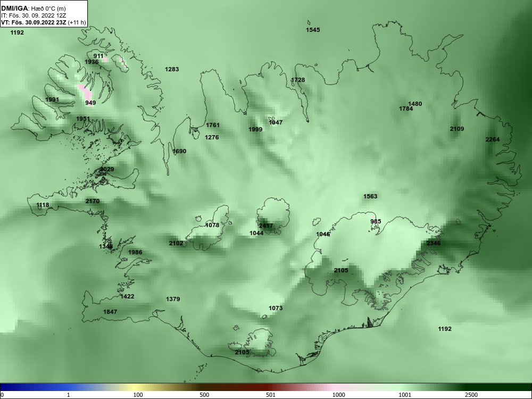Select the 1986 height label
The image size is (532, 399).
(x=135, y=252)
